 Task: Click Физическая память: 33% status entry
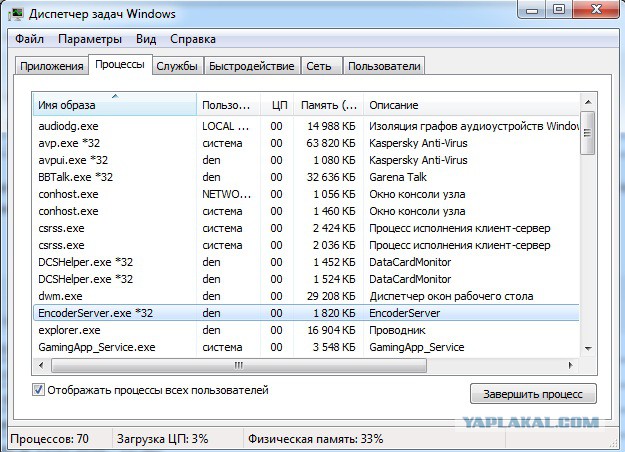coord(315,439)
